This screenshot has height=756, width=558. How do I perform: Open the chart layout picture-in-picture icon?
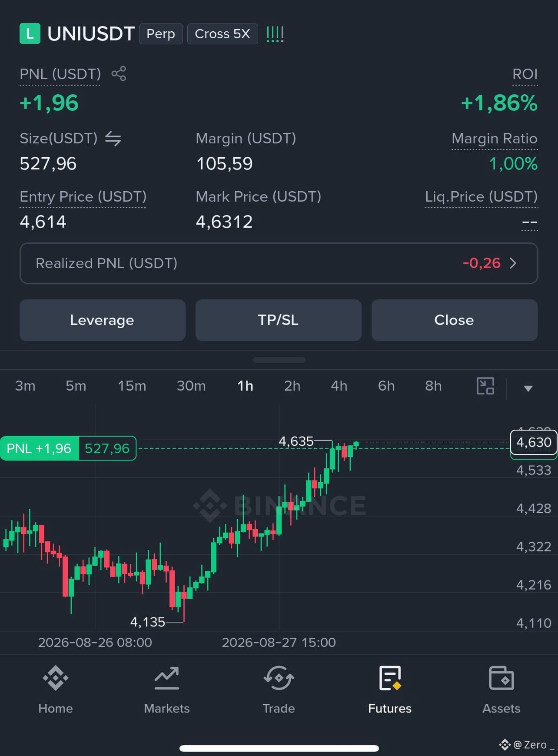pos(485,386)
